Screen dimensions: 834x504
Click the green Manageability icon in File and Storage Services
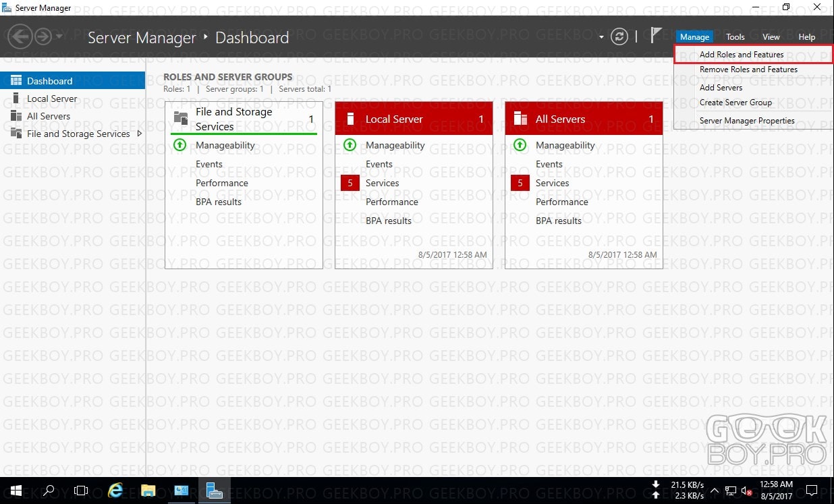coord(179,145)
